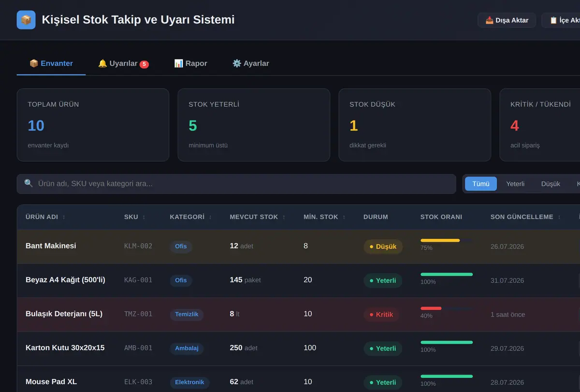Screen dimensions: 580x392
Task: Select the product Karton Kutu 30x20x15
Action: point(65,348)
